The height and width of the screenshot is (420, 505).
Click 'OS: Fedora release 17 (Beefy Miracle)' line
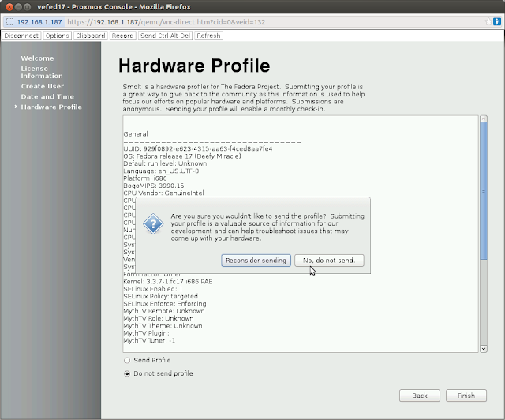182,156
